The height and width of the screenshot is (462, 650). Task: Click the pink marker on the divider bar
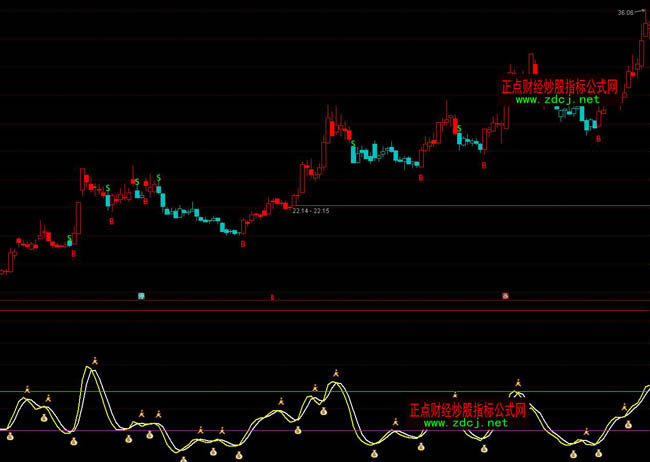(x=506, y=296)
